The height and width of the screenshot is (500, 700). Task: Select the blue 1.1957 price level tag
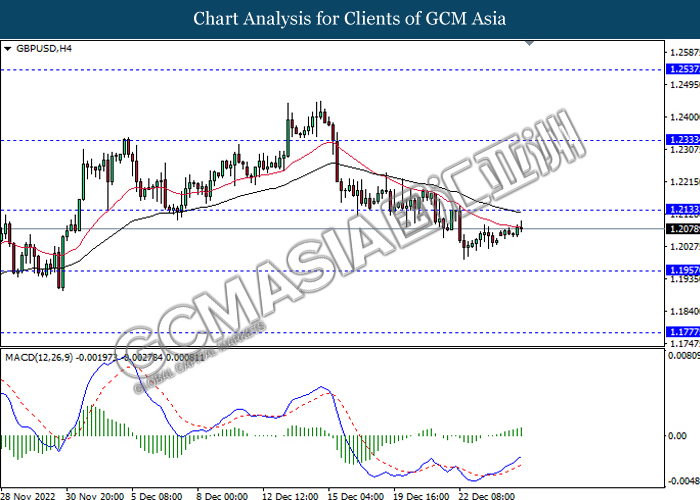pyautogui.click(x=683, y=271)
